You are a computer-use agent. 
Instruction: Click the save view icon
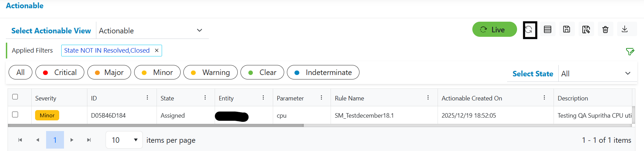[567, 30]
